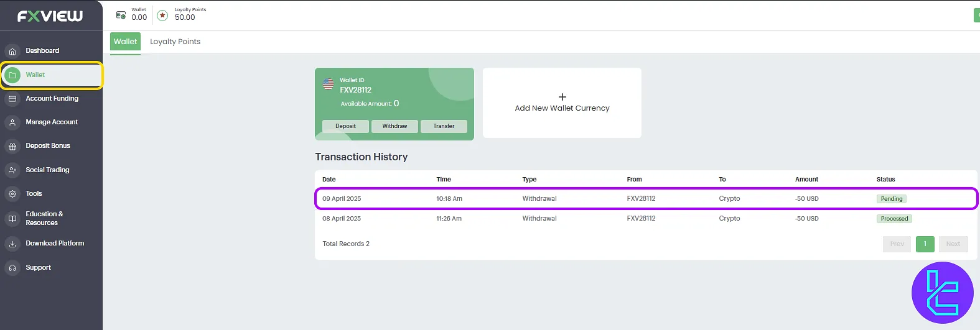Click the plus icon to add wallet currency
The image size is (980, 330).
562,97
